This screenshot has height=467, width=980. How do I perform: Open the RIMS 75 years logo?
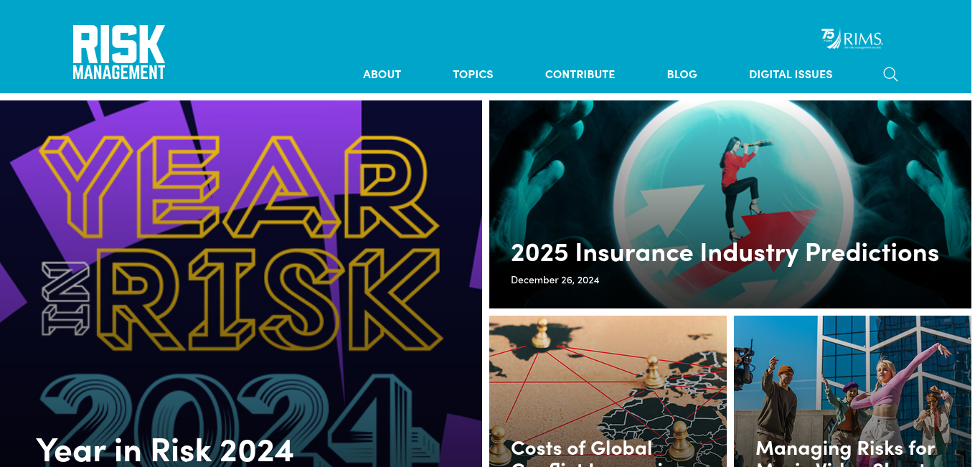click(852, 39)
